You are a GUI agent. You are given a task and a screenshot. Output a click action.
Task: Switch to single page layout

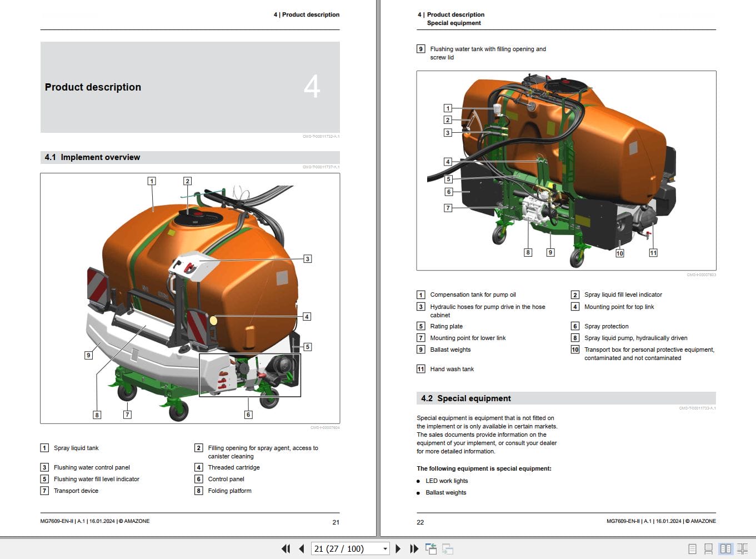[x=692, y=549]
